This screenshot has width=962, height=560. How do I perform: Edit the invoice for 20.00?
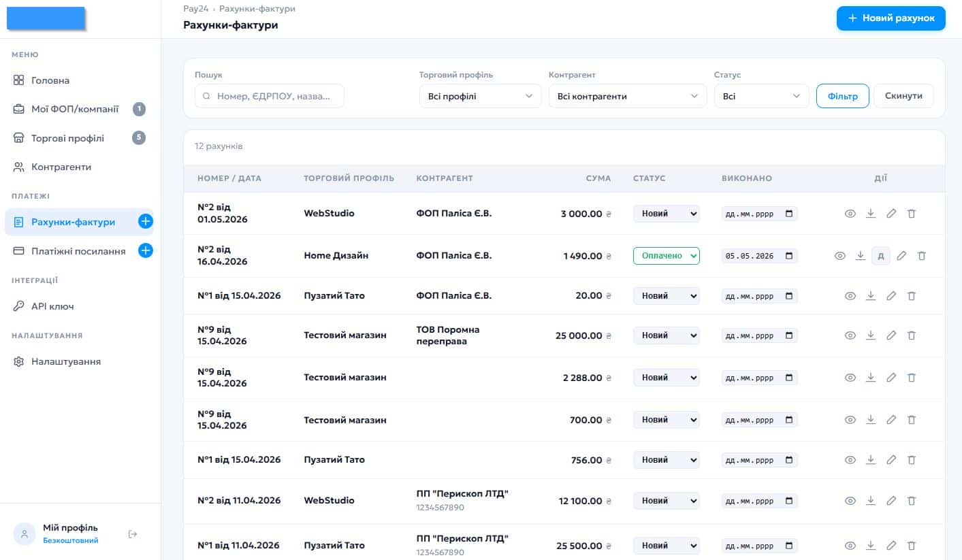891,296
